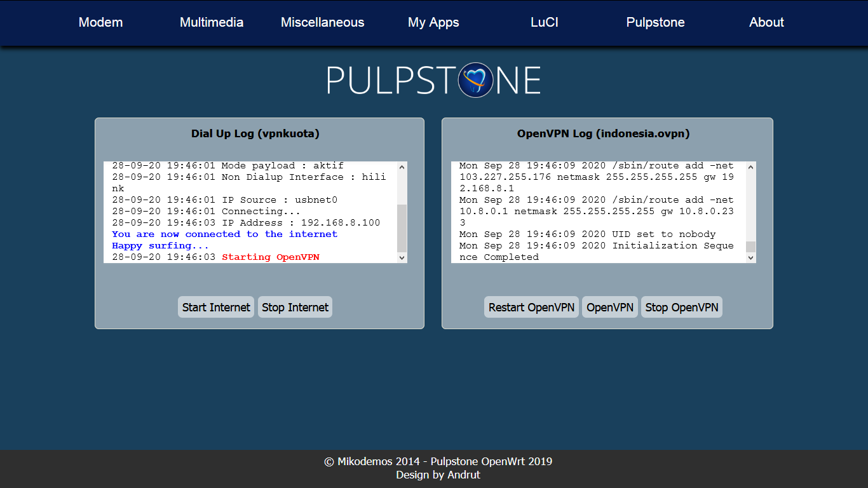This screenshot has height=488, width=868.
Task: Click the 'Happy surfing...' line
Action: pyautogui.click(x=160, y=246)
